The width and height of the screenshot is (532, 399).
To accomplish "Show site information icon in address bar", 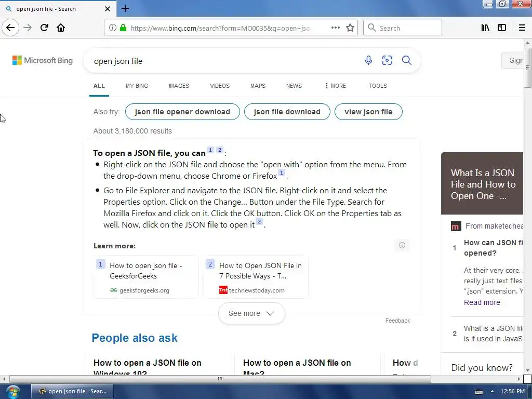I will coord(113,28).
